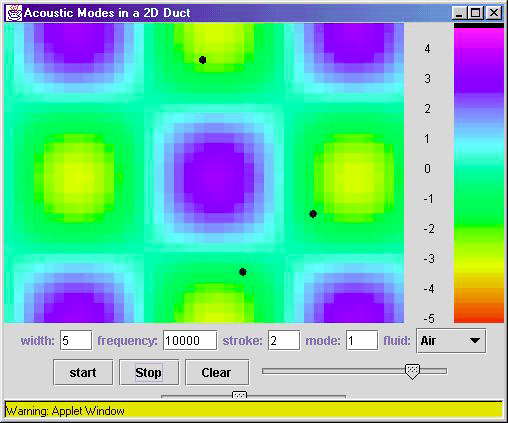Click the black dot above bottom yellow region
The width and height of the screenshot is (508, 423).
pos(243,272)
